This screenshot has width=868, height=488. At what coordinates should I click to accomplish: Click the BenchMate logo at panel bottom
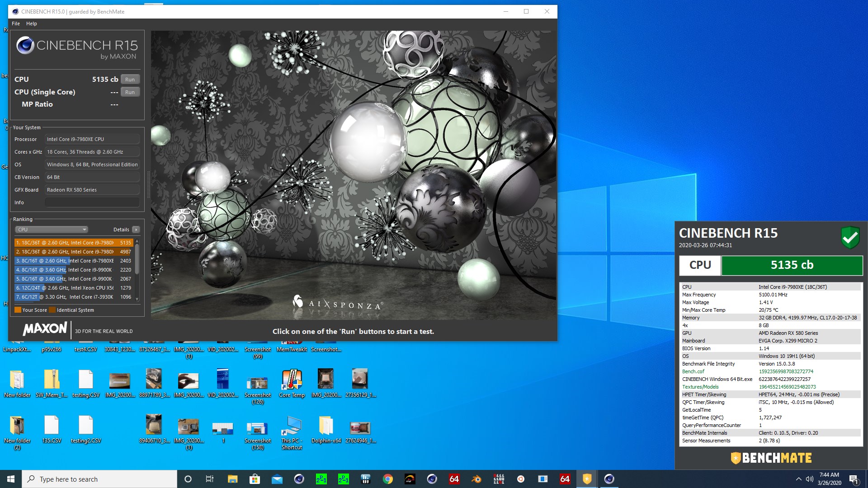coord(771,458)
